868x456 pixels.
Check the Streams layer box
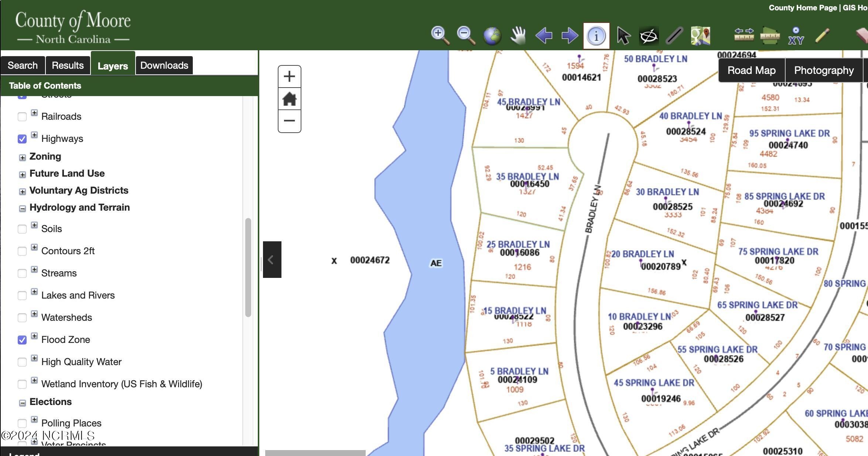(22, 273)
